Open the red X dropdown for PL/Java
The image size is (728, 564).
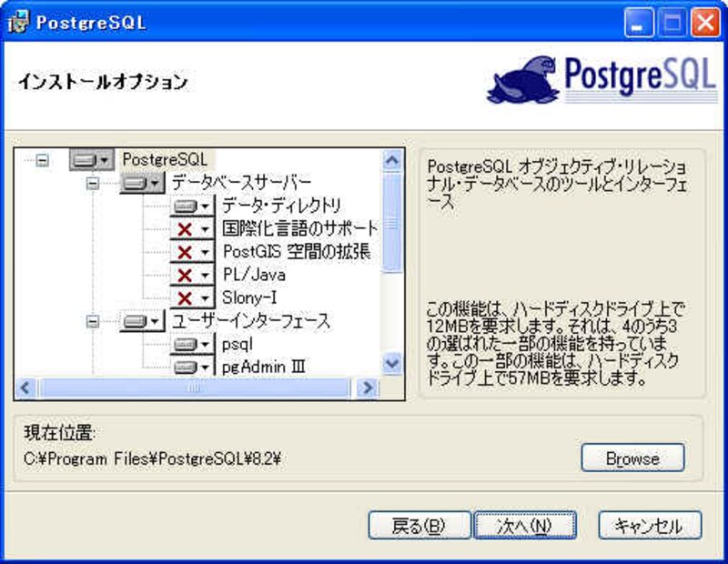pyautogui.click(x=192, y=275)
